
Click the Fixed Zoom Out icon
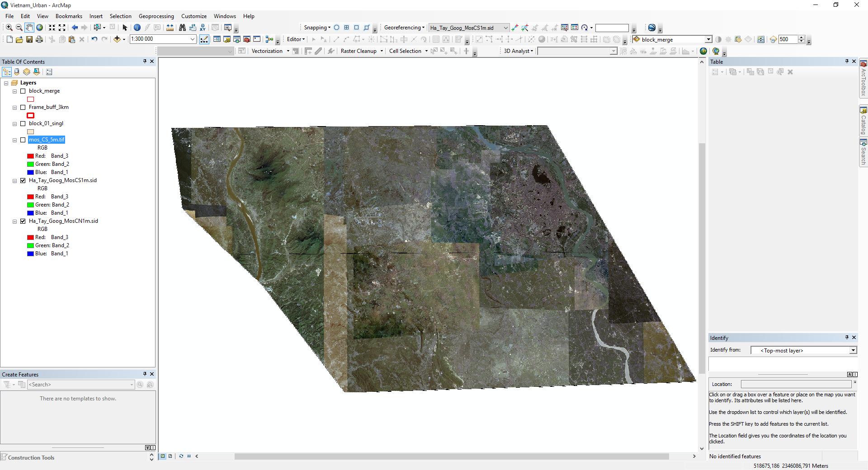[x=62, y=28]
